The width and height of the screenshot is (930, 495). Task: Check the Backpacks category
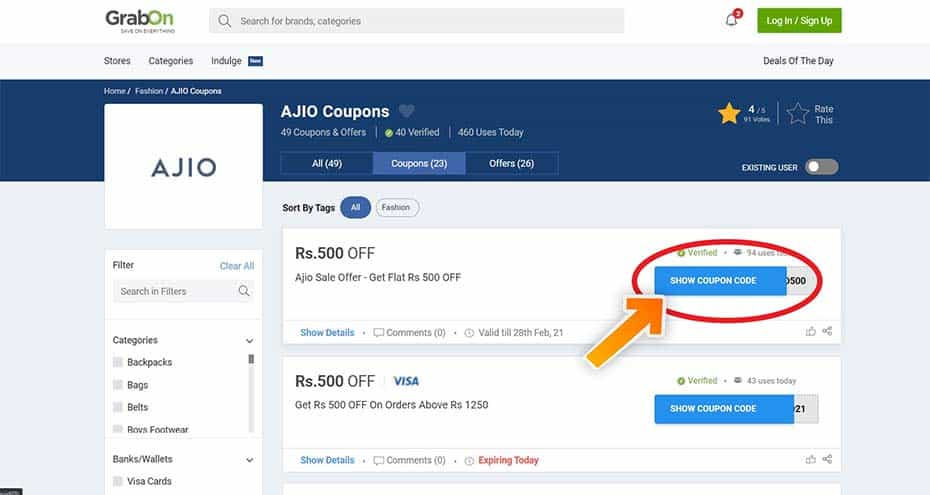pos(117,362)
